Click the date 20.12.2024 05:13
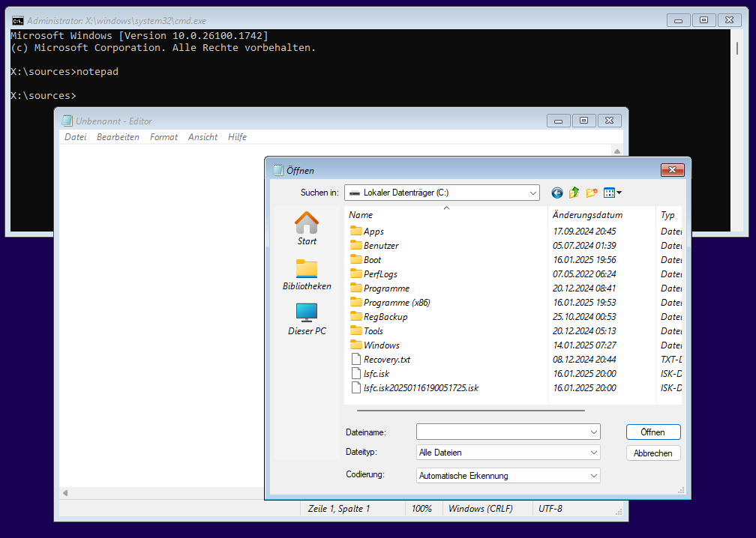This screenshot has height=538, width=756. pyautogui.click(x=584, y=331)
